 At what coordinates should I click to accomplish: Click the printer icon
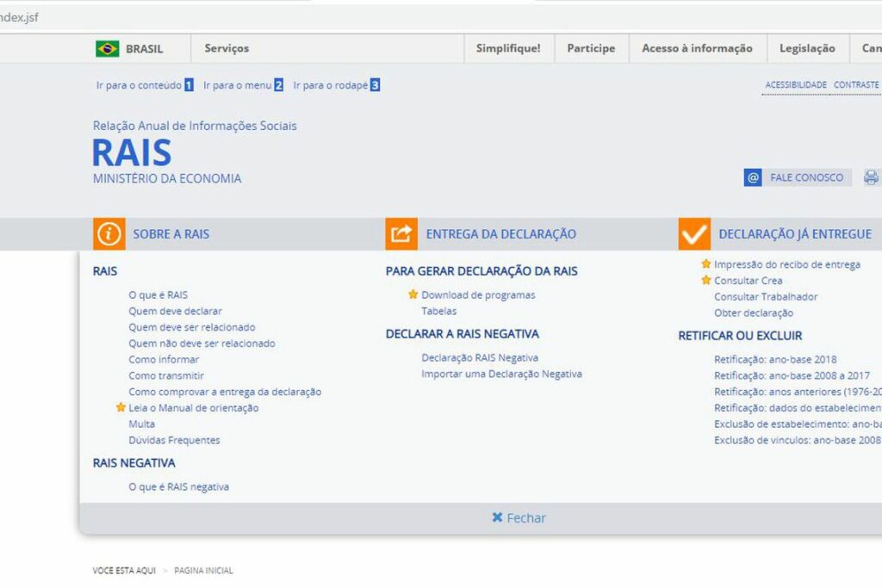pyautogui.click(x=871, y=177)
